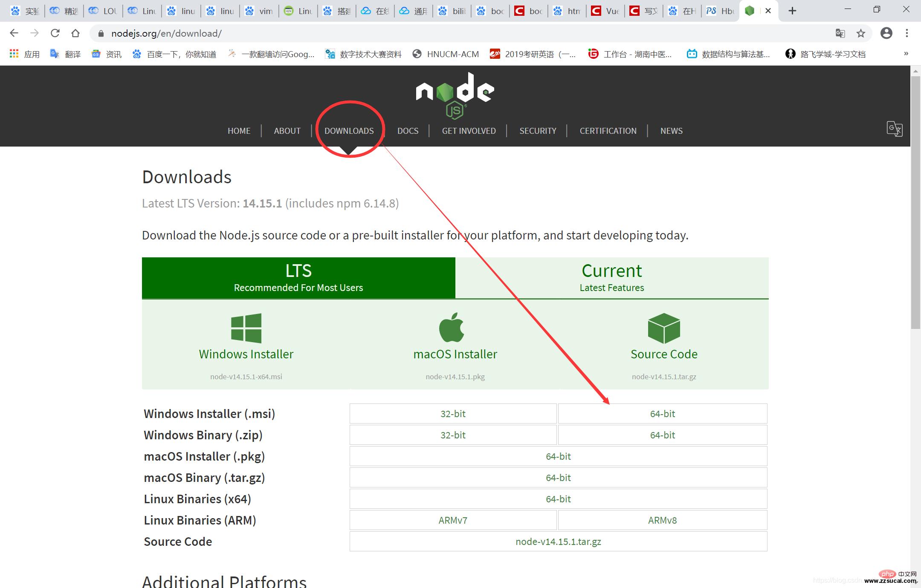The image size is (921, 588).
Task: Select the Current tab
Action: (x=611, y=277)
